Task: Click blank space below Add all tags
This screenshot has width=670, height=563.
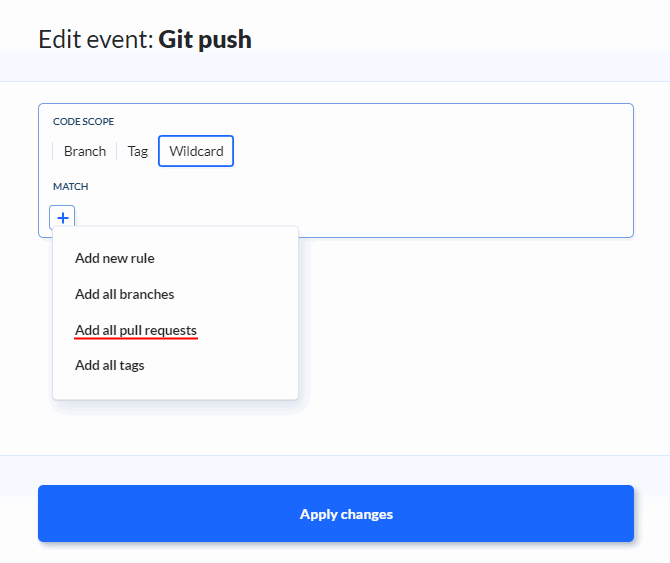Action: (175, 388)
